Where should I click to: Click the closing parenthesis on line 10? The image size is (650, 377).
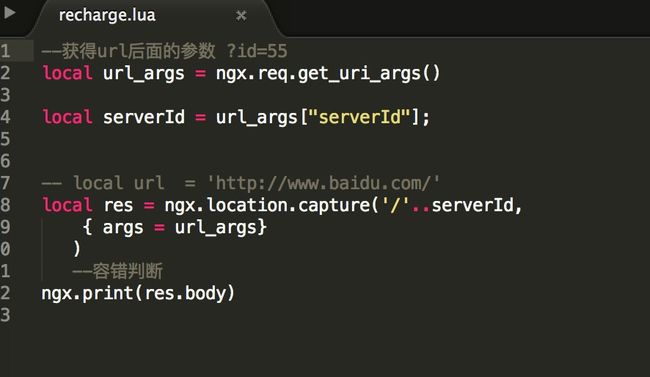coord(77,249)
